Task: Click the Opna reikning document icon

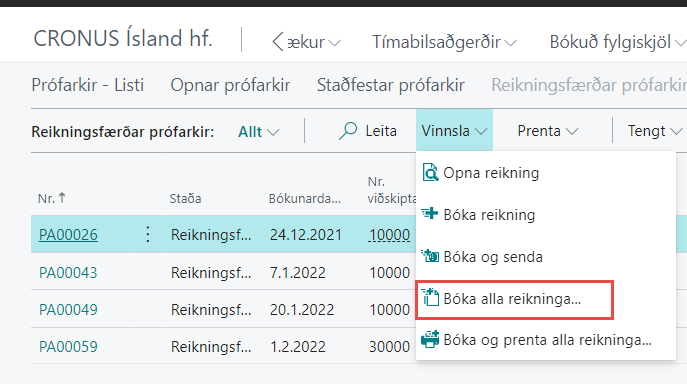Action: [x=430, y=173]
